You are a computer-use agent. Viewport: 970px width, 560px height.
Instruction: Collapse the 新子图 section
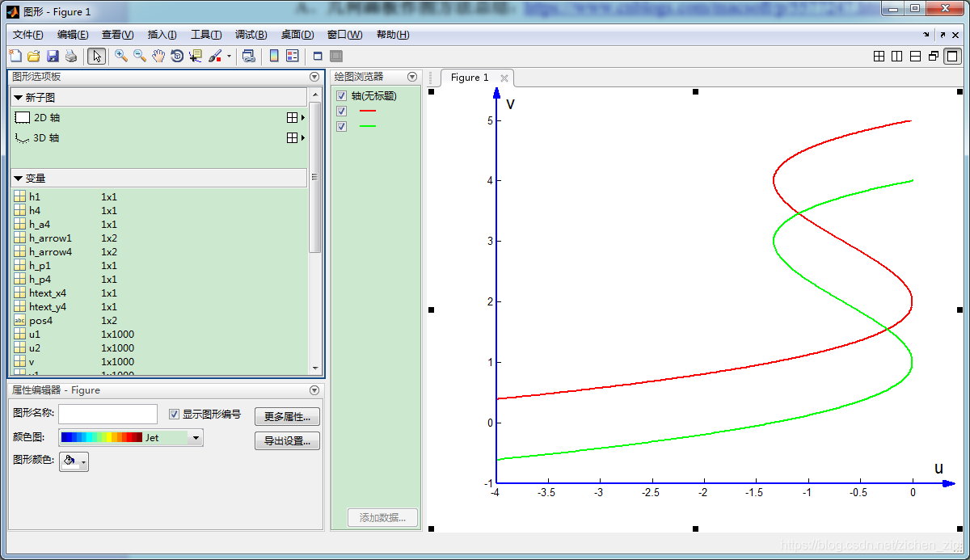pyautogui.click(x=19, y=97)
